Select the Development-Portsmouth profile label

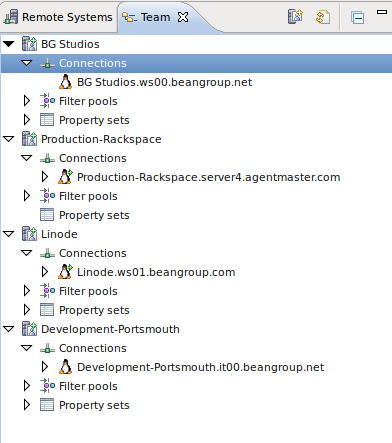[x=110, y=329]
